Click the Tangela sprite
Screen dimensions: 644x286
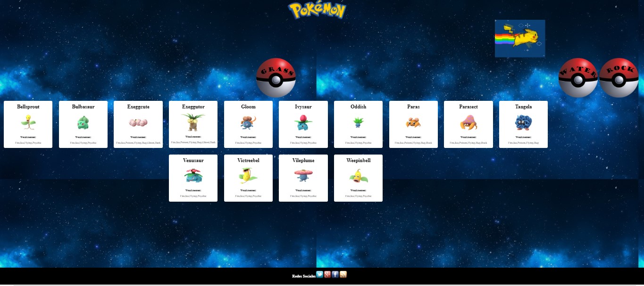coord(523,123)
